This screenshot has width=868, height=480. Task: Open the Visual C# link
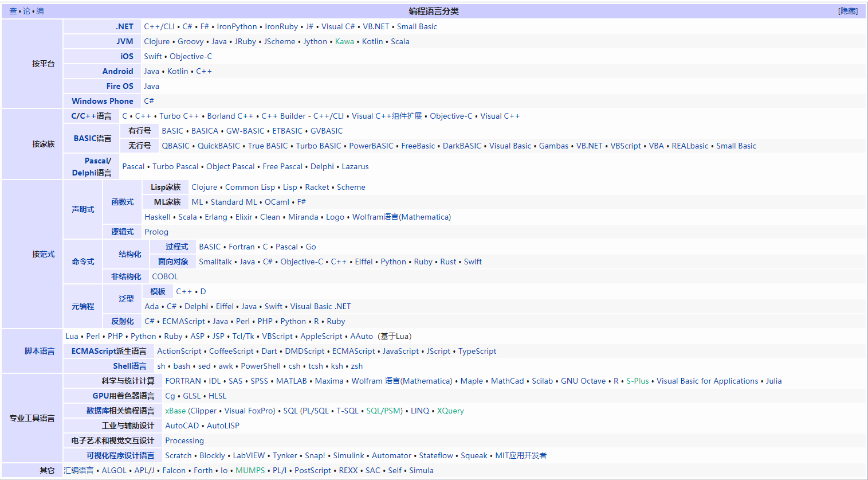(x=338, y=26)
